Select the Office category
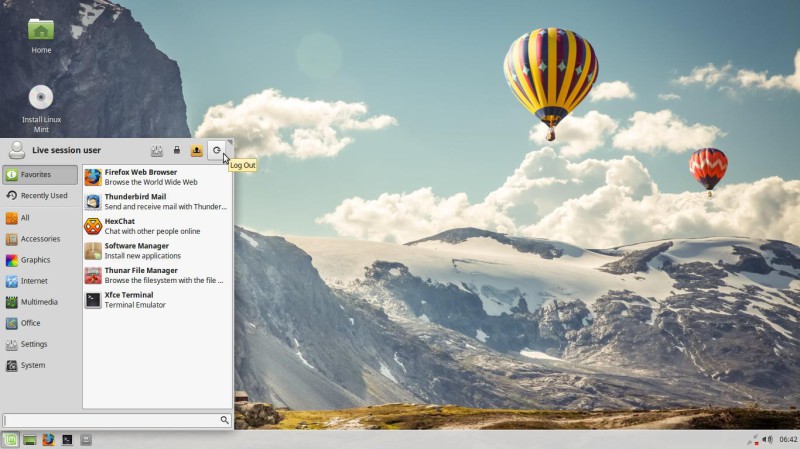The width and height of the screenshot is (800, 449). (40, 323)
